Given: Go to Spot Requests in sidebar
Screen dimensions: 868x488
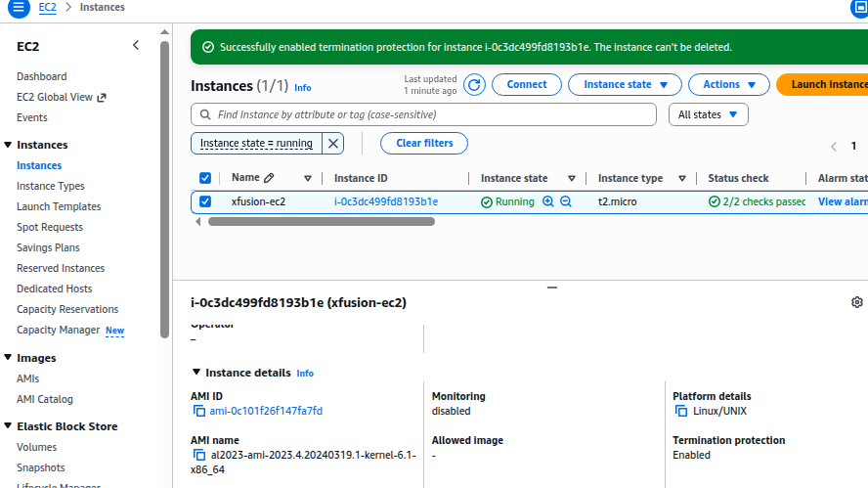Looking at the screenshot, I should [50, 227].
